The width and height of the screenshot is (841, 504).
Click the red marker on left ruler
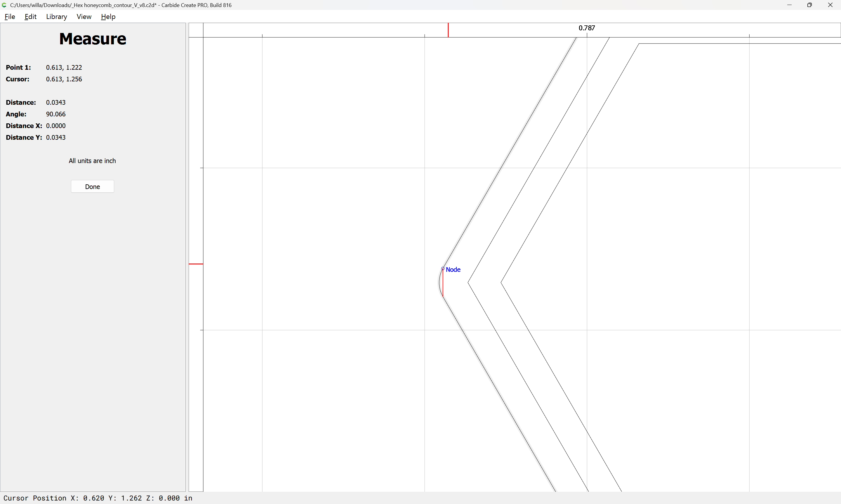point(196,264)
